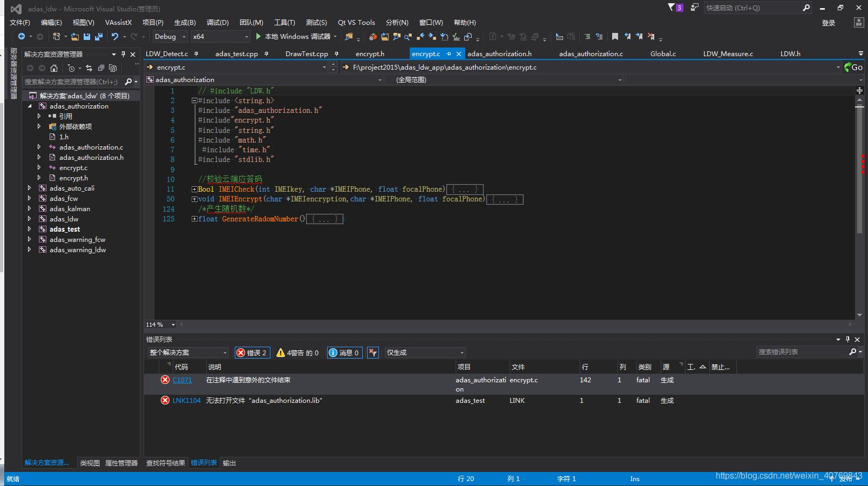This screenshot has height=486, width=868.
Task: Open the C1071 error code link
Action: pos(182,380)
